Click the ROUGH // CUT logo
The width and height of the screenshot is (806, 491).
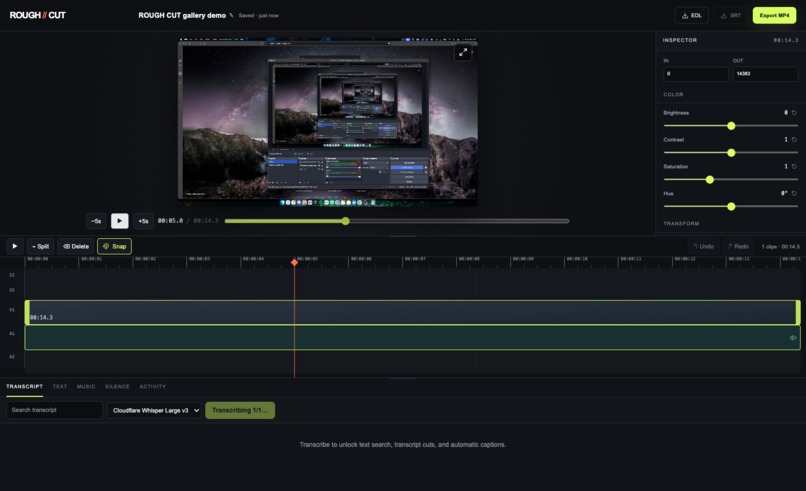38,15
